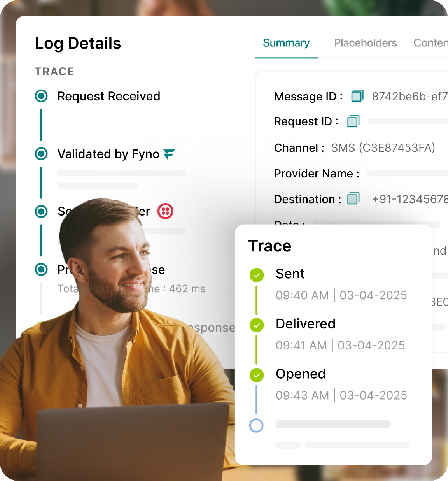The image size is (448, 481).
Task: Click the 'Delivered' status label
Action: [306, 324]
